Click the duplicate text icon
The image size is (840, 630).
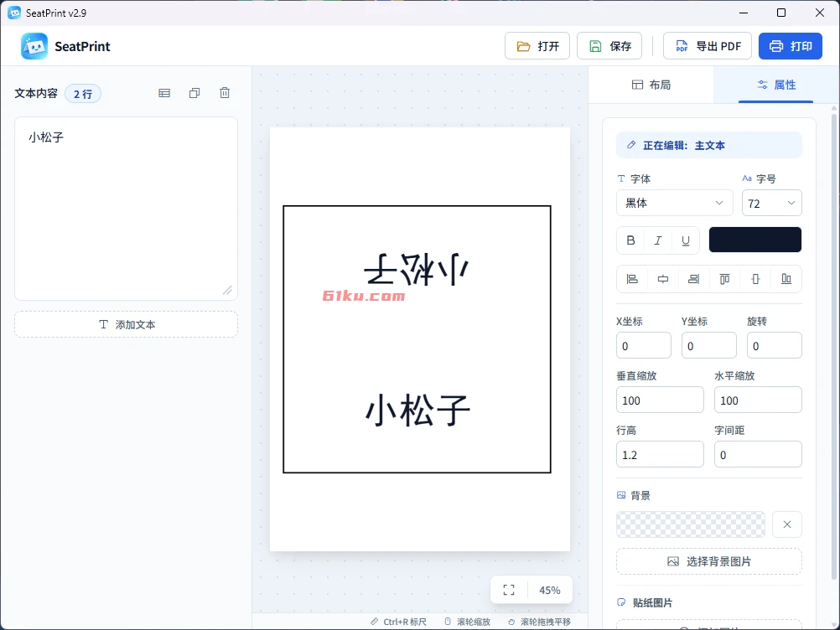point(194,93)
